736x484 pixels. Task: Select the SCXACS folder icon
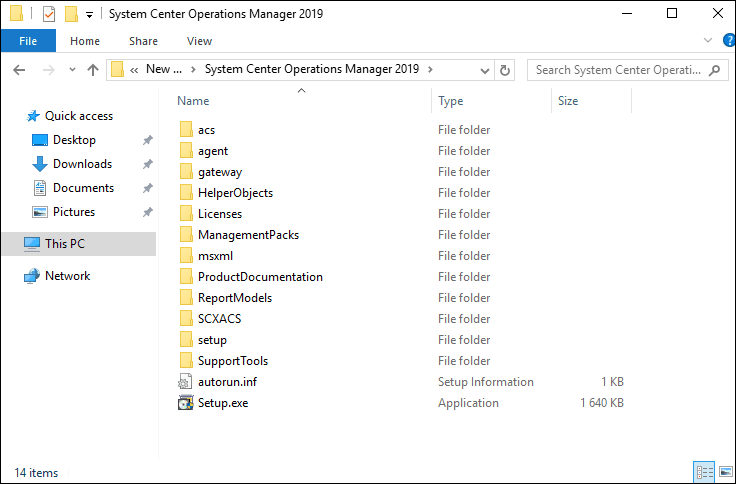coord(186,319)
